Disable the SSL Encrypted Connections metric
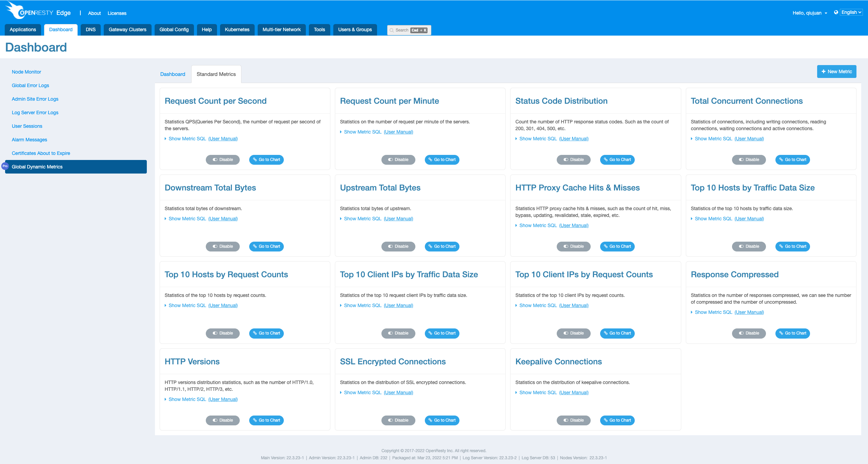This screenshot has width=868, height=464. [398, 420]
